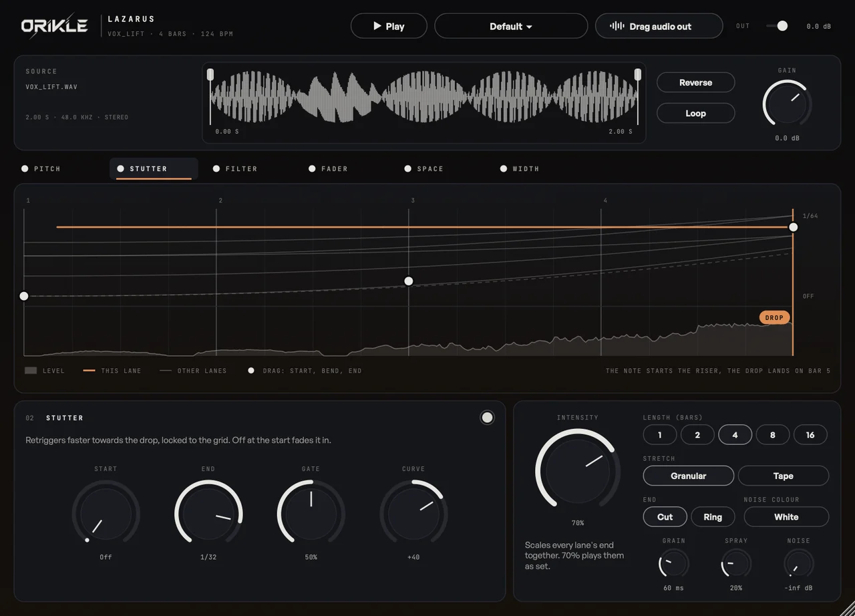
Task: Click the Stutter Start knob
Action: pos(106,513)
